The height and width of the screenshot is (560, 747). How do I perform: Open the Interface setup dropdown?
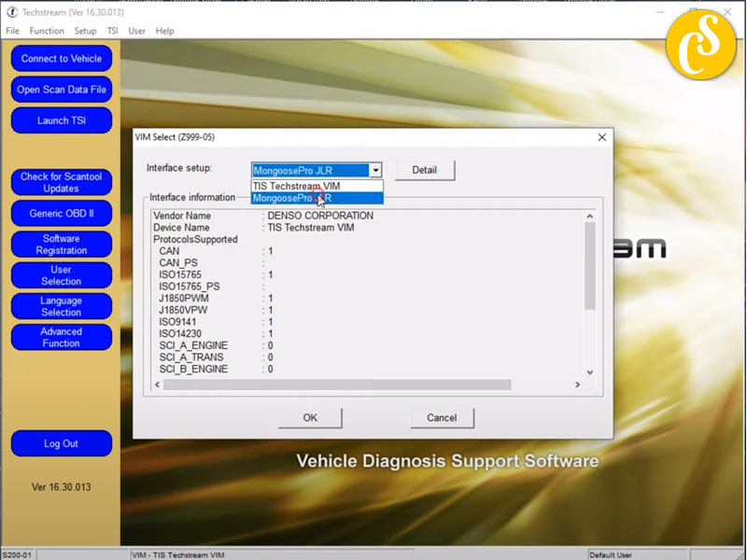376,170
